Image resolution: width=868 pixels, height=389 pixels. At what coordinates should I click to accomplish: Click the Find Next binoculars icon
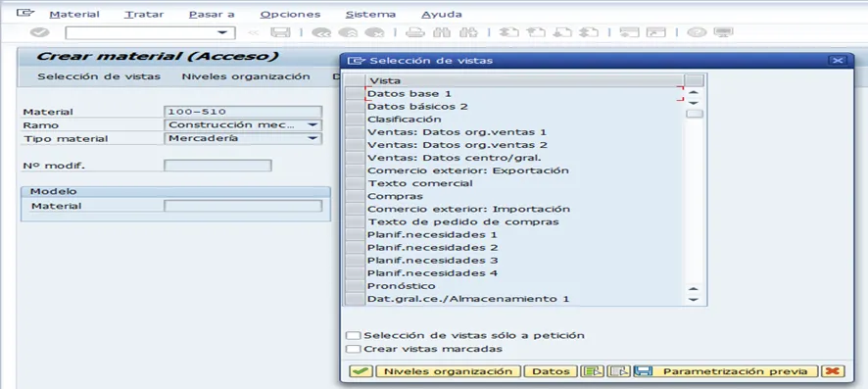(468, 32)
